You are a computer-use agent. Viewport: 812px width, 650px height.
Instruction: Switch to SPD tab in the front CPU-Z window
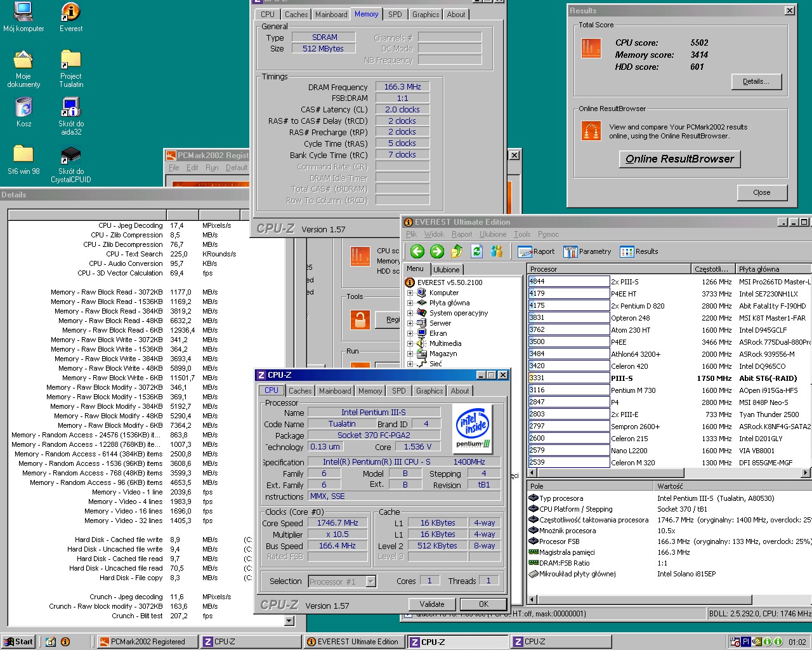tap(399, 391)
